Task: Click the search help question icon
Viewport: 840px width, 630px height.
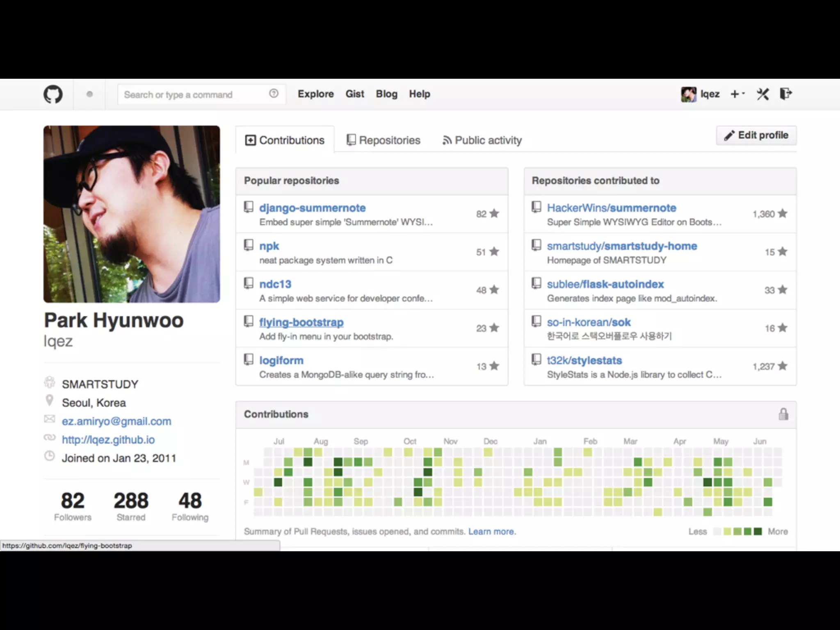Action: pos(274,94)
